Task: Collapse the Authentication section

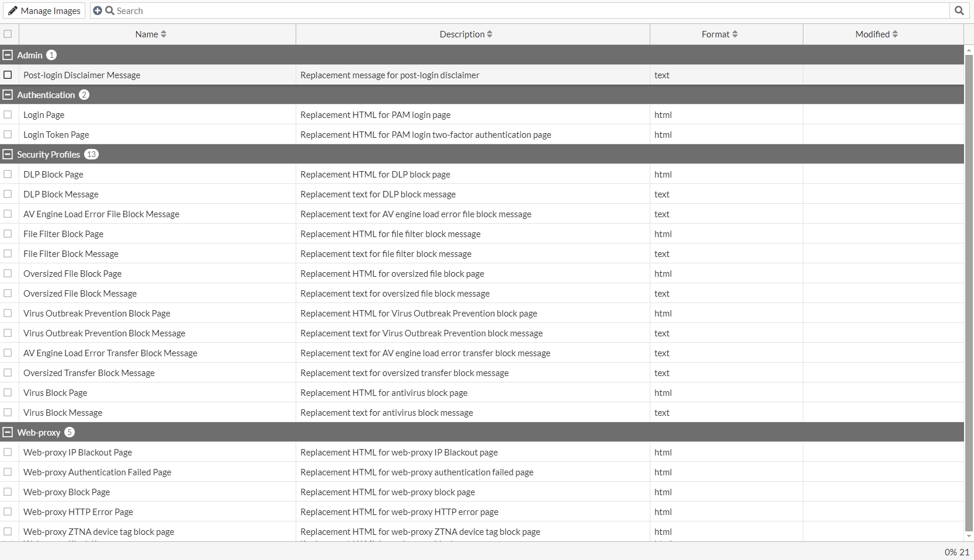Action: click(x=8, y=95)
